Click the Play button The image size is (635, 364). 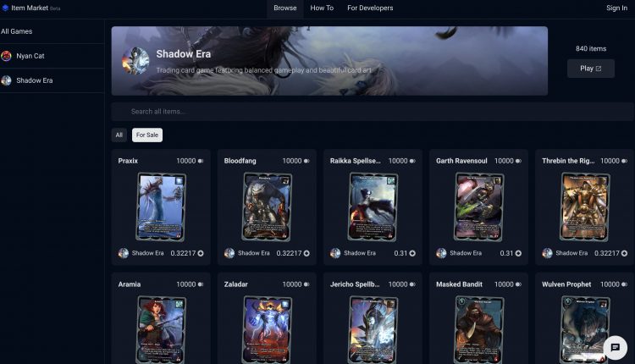click(591, 69)
